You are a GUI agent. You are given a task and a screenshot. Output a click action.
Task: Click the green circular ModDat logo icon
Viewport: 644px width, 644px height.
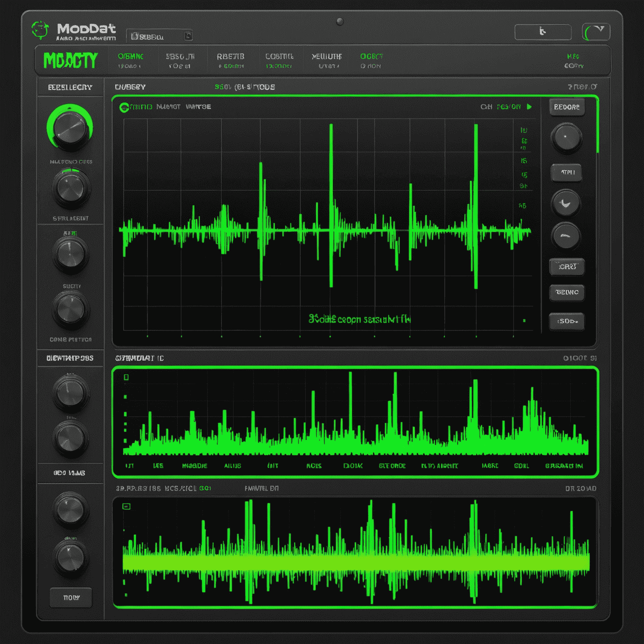coord(40,30)
